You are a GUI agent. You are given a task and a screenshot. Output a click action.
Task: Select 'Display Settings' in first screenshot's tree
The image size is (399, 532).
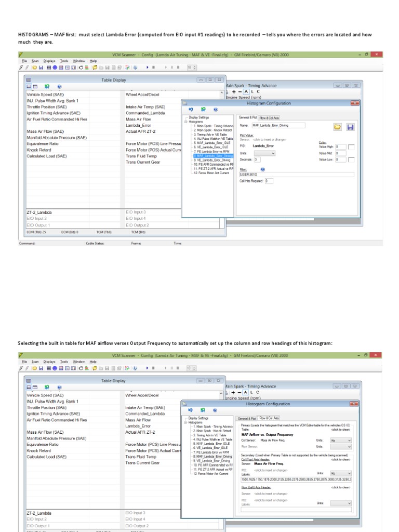(199, 117)
